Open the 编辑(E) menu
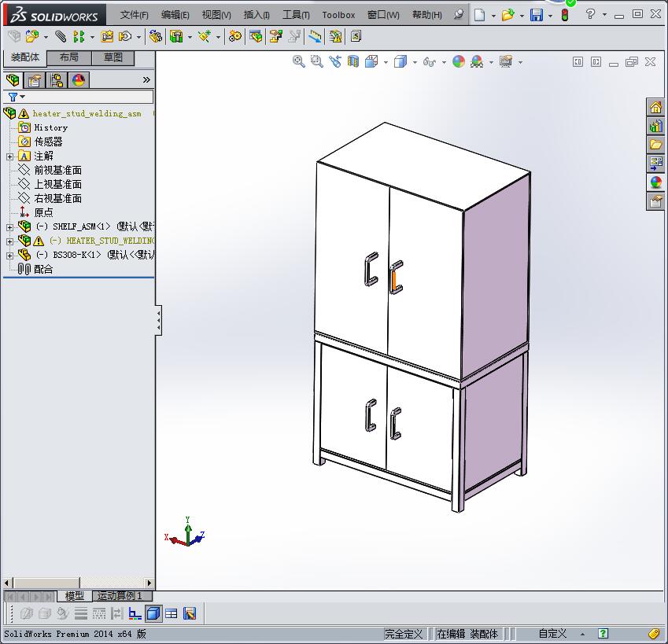 pyautogui.click(x=175, y=15)
